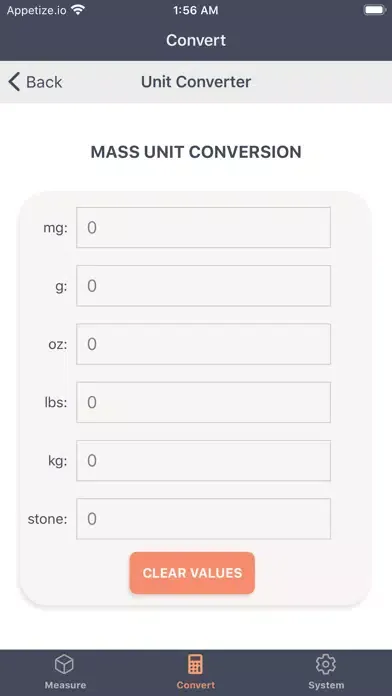Focus the g input field
Image resolution: width=392 pixels, height=696 pixels.
pos(203,285)
